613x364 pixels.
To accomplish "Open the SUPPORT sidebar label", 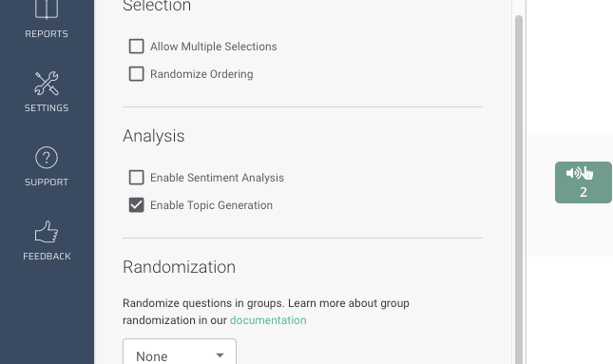I will [47, 182].
